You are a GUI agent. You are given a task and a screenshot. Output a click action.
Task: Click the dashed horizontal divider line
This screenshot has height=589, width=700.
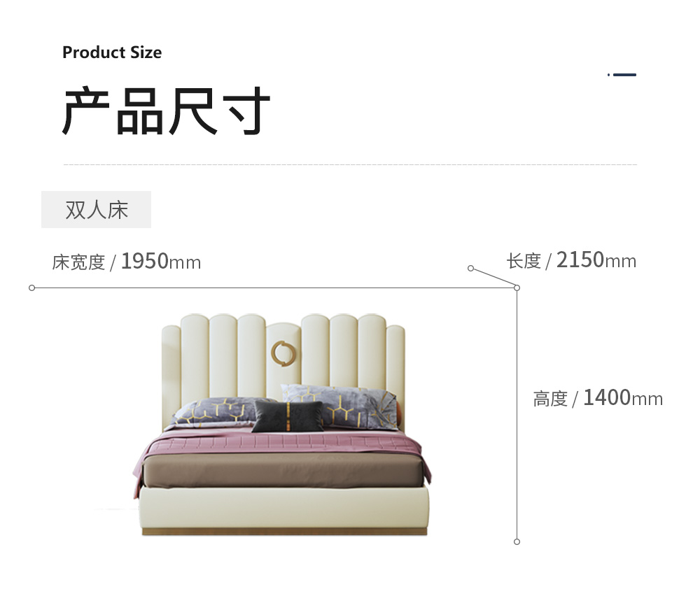coord(351,164)
